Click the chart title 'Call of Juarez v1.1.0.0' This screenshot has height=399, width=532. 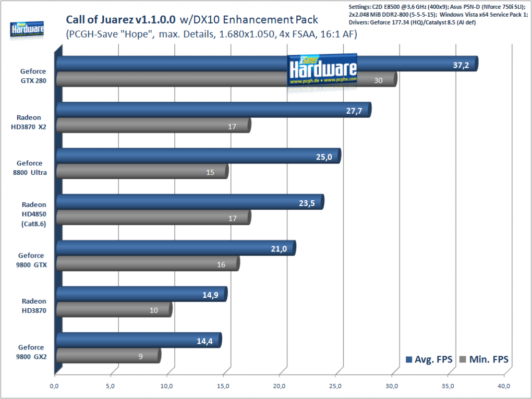click(120, 20)
